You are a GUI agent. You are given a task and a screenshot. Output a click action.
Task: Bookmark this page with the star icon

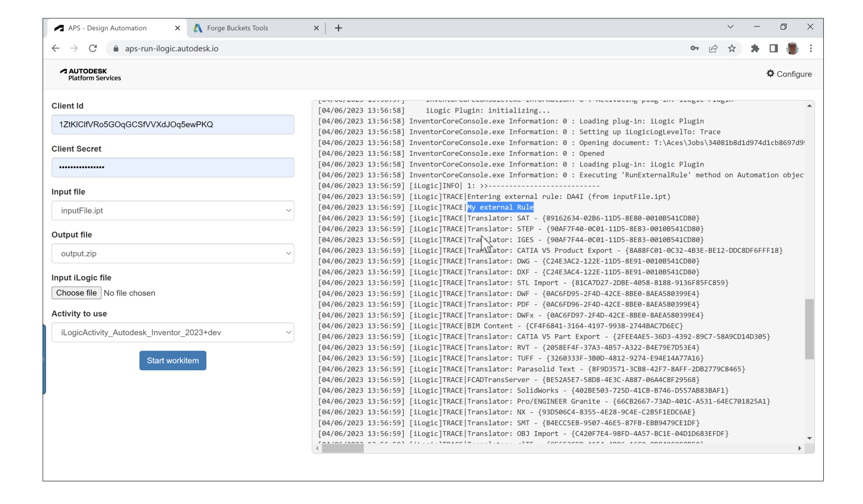732,49
